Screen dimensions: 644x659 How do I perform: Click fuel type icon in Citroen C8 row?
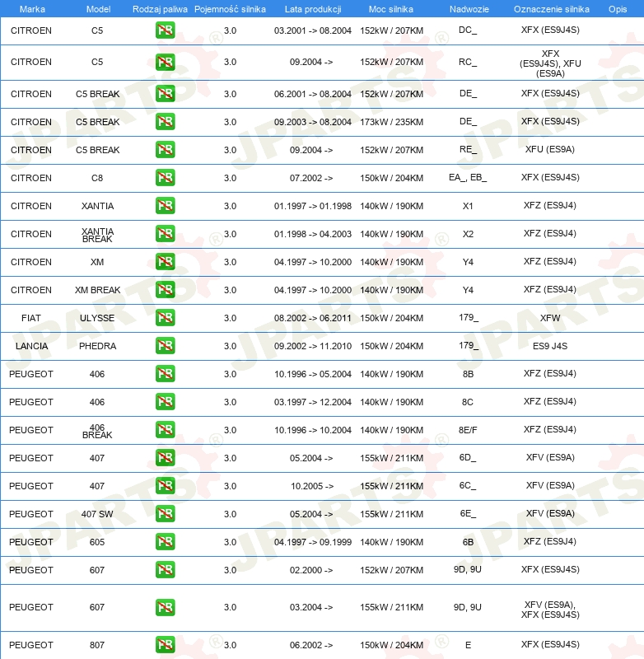point(165,178)
